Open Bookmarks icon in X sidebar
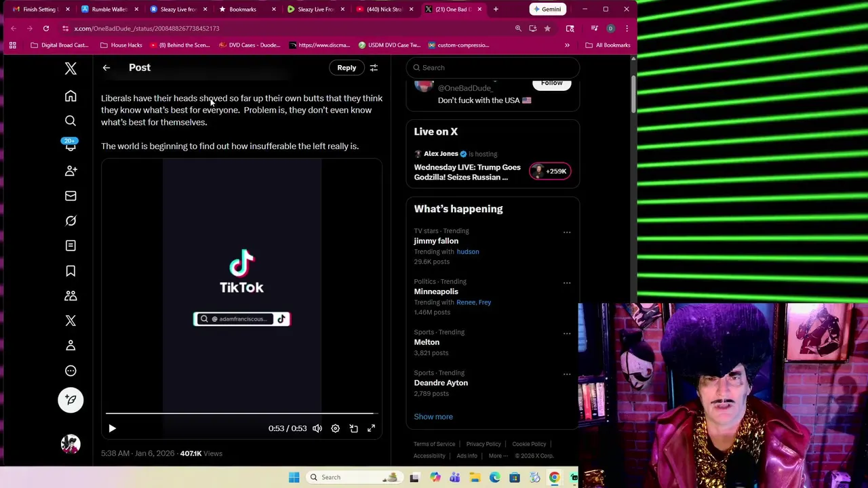This screenshot has width=868, height=488. coord(71,271)
